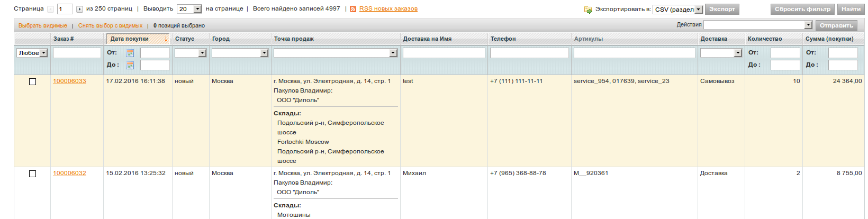Click the Сумма От input field
This screenshot has height=219, width=868.
click(843, 53)
